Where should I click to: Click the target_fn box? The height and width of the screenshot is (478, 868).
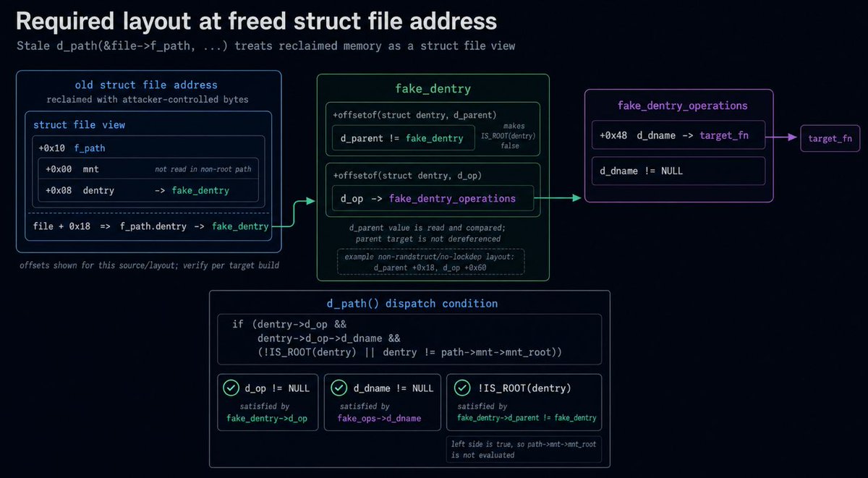pos(830,137)
